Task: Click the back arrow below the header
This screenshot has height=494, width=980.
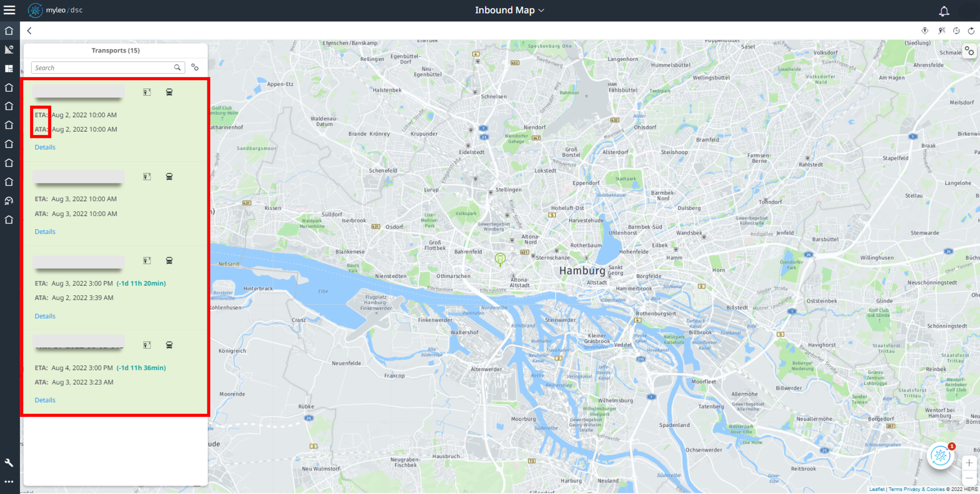Action: click(x=29, y=31)
